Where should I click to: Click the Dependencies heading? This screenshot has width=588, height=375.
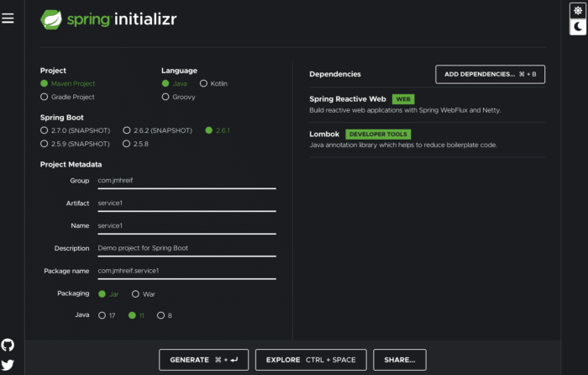click(x=335, y=74)
